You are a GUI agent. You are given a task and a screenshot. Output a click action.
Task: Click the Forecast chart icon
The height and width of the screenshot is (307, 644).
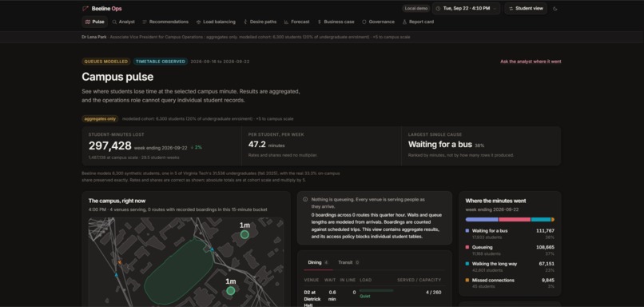[x=286, y=22]
